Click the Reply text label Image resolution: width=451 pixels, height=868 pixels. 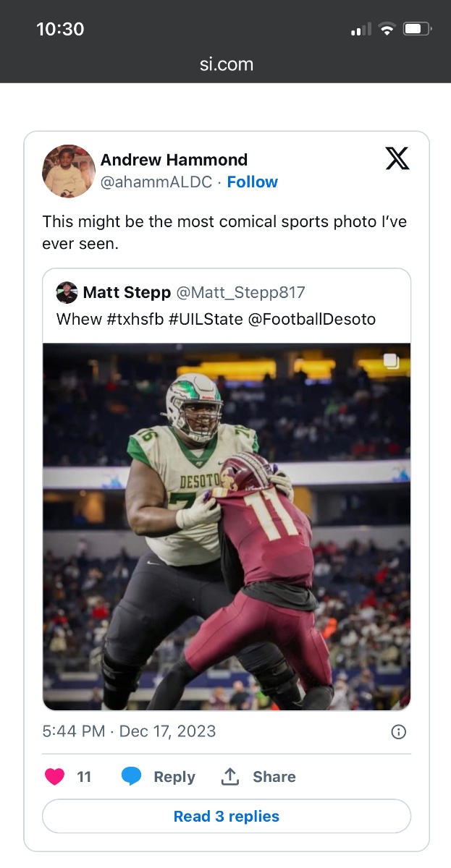tap(174, 777)
